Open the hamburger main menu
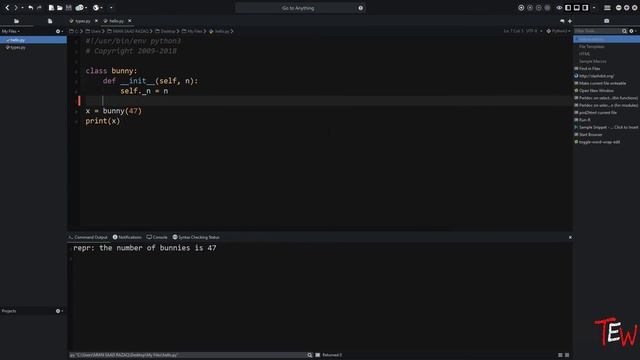640x360 pixels. click(607, 8)
